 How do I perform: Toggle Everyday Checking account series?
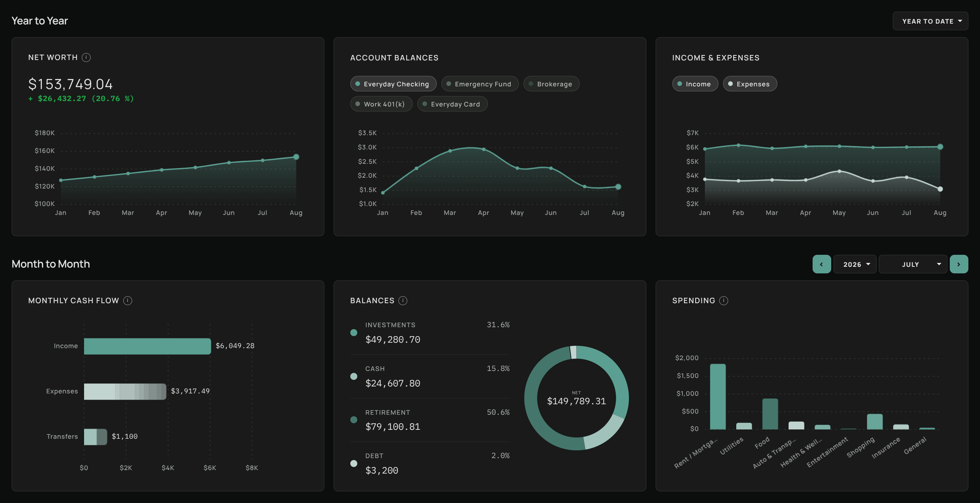(x=393, y=84)
